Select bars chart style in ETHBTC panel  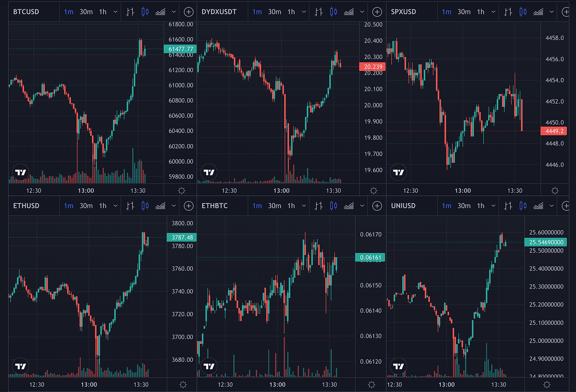[x=319, y=206]
